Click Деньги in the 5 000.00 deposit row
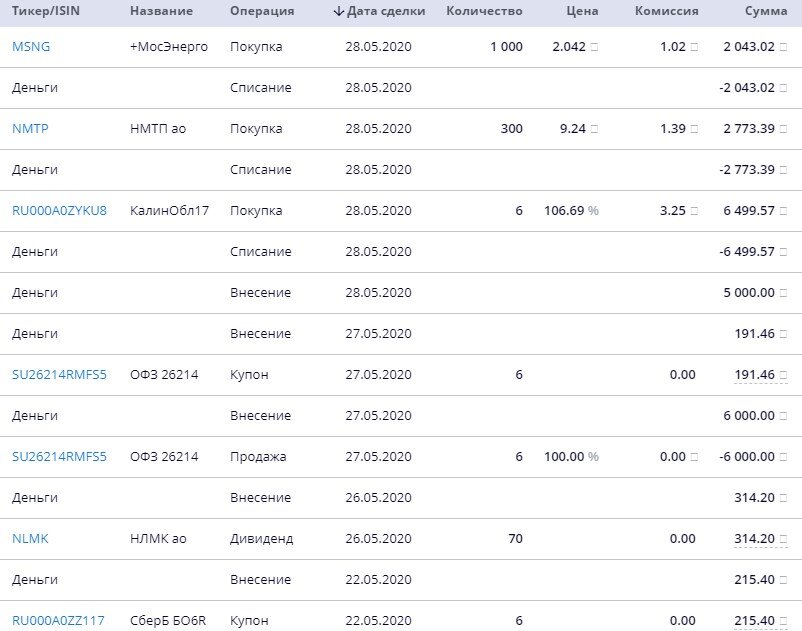802x631 pixels. point(35,292)
